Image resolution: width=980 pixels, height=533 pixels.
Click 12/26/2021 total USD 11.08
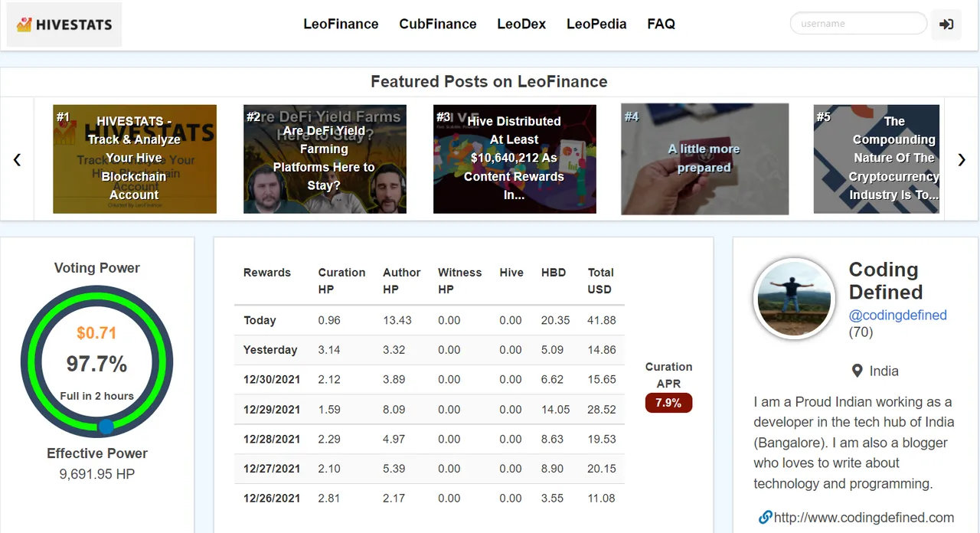click(602, 499)
